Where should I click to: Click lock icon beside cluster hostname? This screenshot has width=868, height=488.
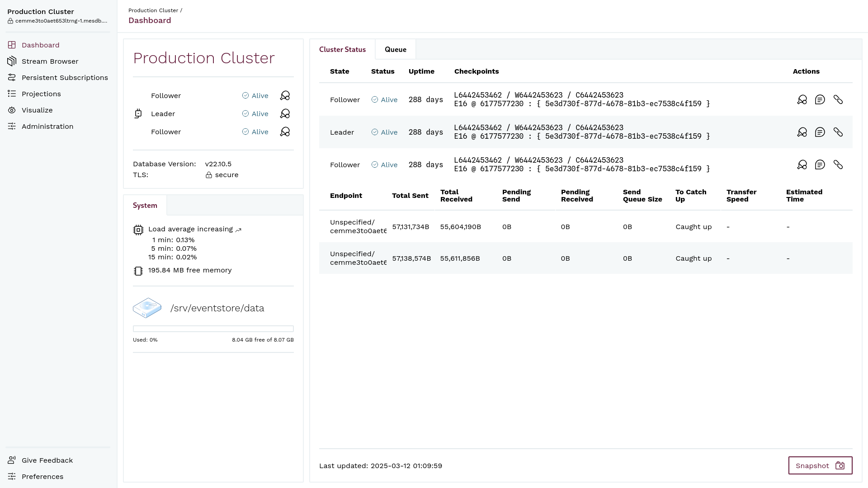pos(10,21)
